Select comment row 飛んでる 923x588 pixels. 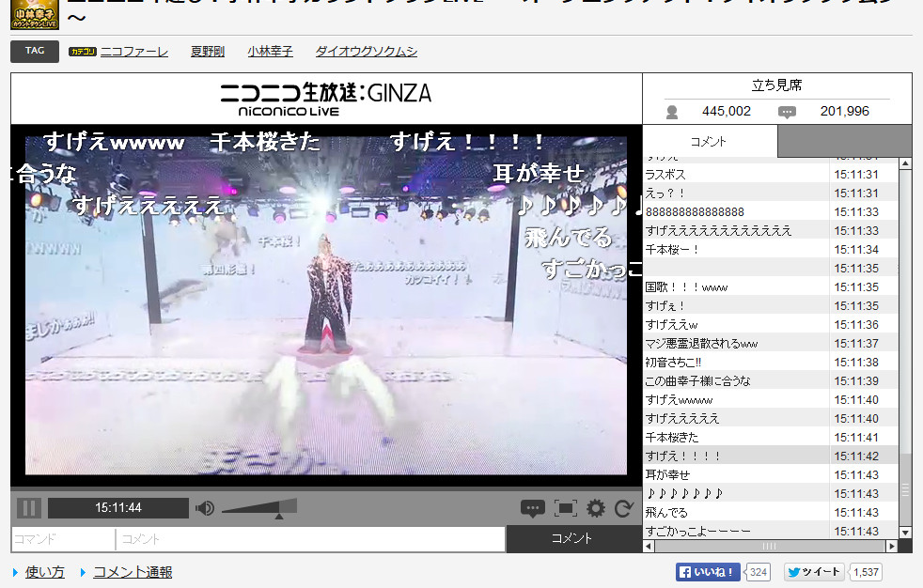tap(771, 513)
